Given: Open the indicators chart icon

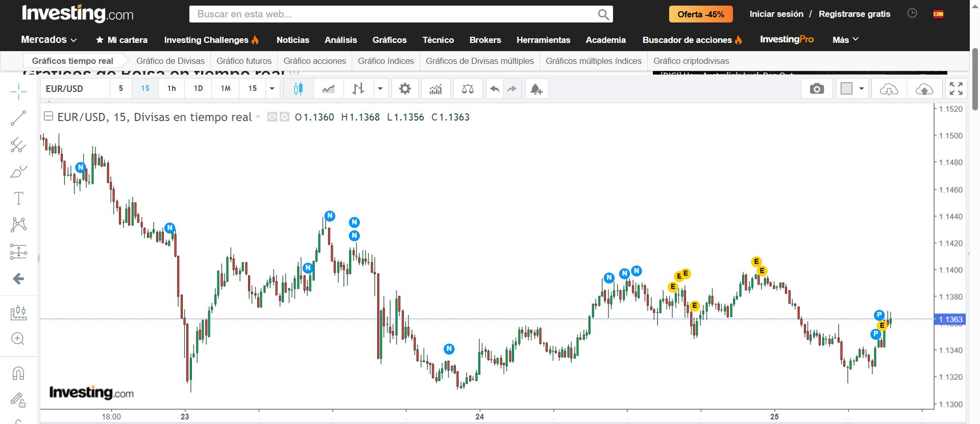Looking at the screenshot, I should (435, 89).
